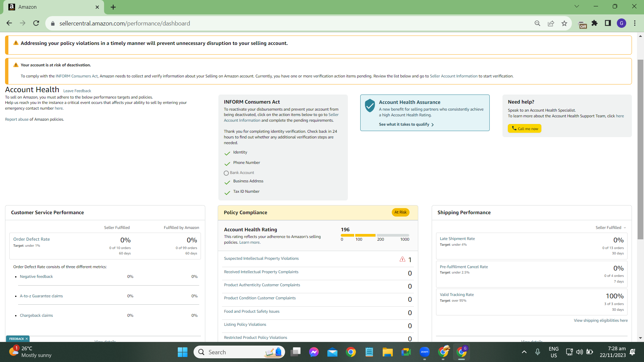Image resolution: width=644 pixels, height=362 pixels.
Task: Click the page vertical scrollbar
Action: click(640, 149)
